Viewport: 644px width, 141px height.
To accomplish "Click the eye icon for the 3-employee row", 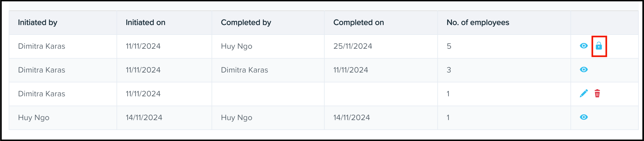I will coord(584,70).
